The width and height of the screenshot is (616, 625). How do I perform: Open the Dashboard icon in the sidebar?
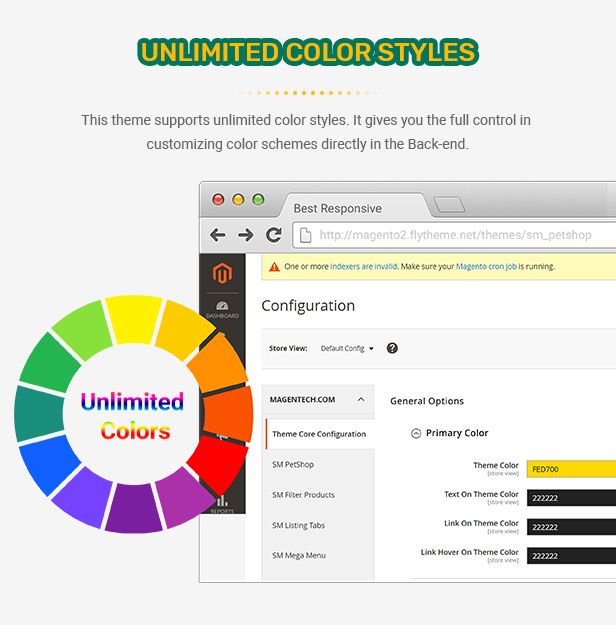[x=222, y=309]
